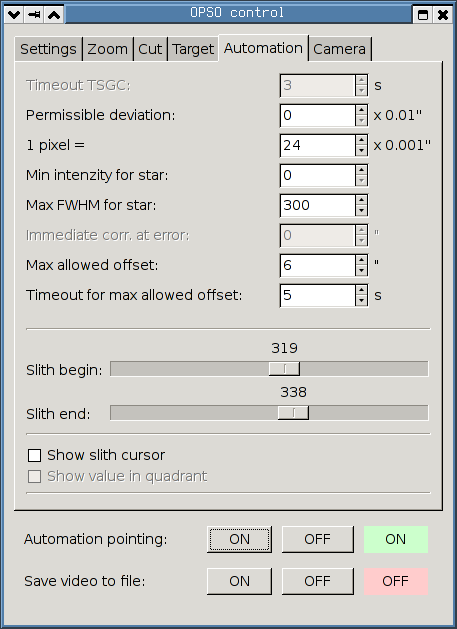Pin the window using the titlebar pin icon
The height and width of the screenshot is (629, 457).
34,15
